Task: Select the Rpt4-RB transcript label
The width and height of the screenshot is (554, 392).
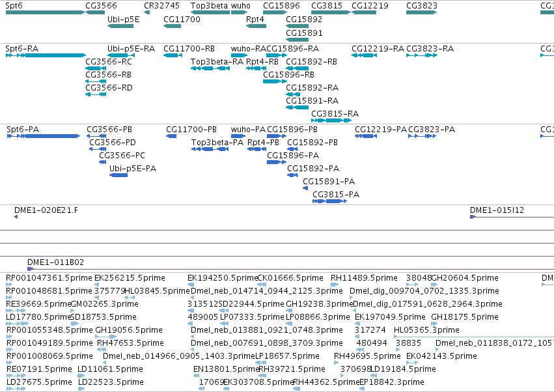Action: (262, 62)
